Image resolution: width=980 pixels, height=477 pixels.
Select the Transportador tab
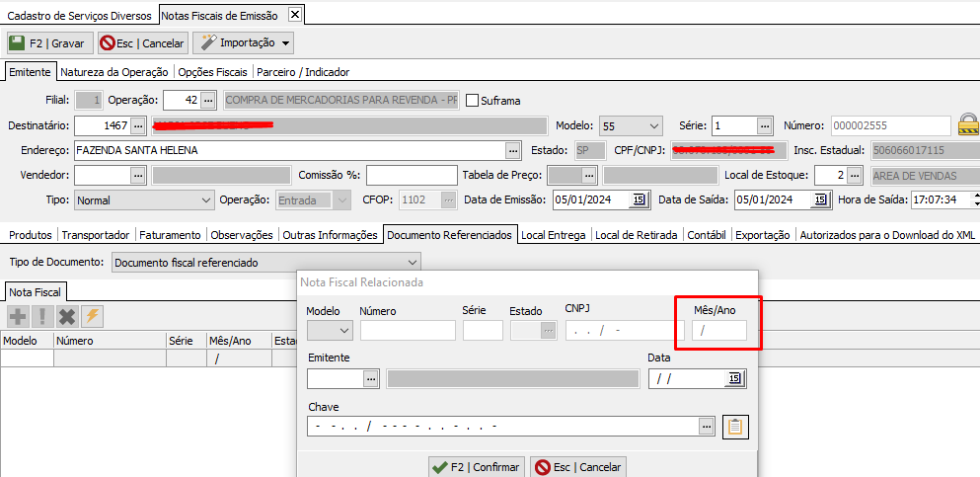click(x=96, y=235)
